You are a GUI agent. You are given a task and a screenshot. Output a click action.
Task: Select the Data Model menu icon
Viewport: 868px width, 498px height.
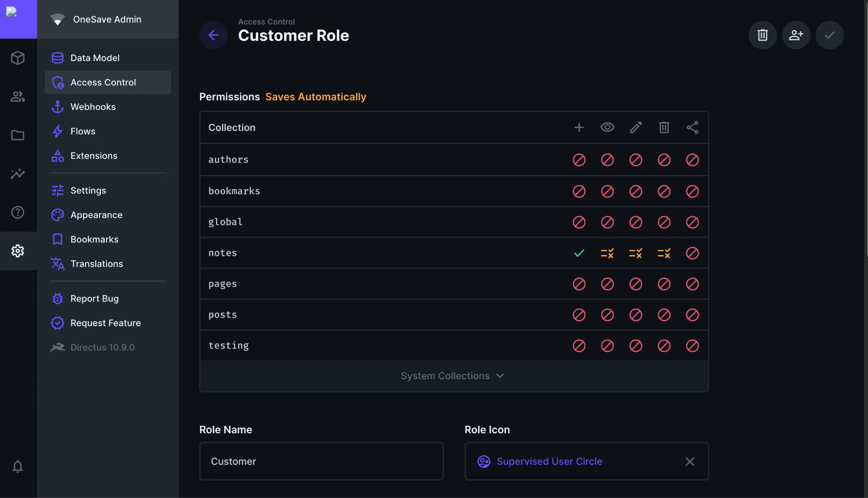point(57,58)
